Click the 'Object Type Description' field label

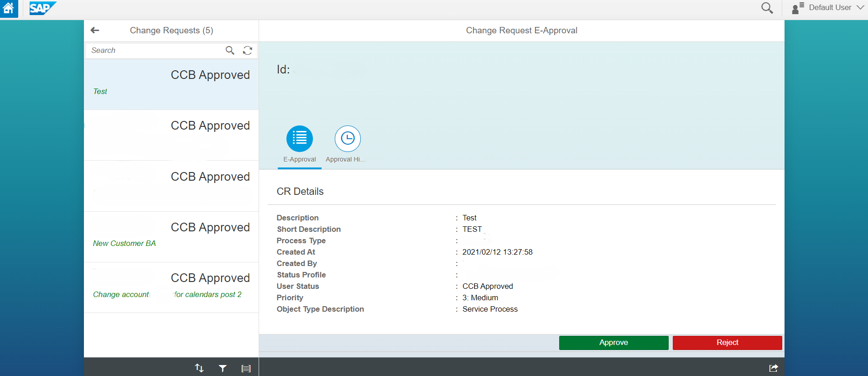pos(320,309)
